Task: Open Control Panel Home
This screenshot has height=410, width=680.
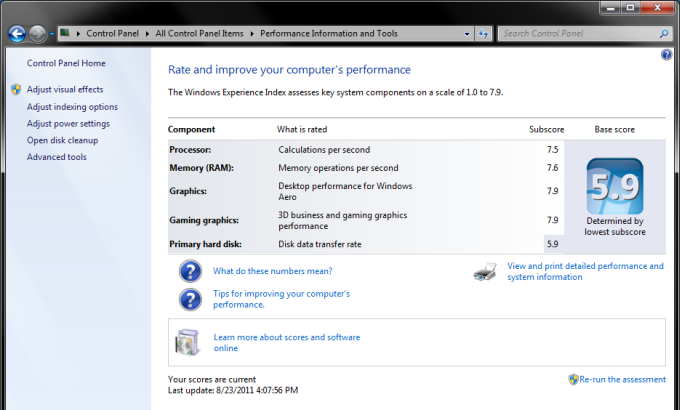Action: pyautogui.click(x=66, y=63)
